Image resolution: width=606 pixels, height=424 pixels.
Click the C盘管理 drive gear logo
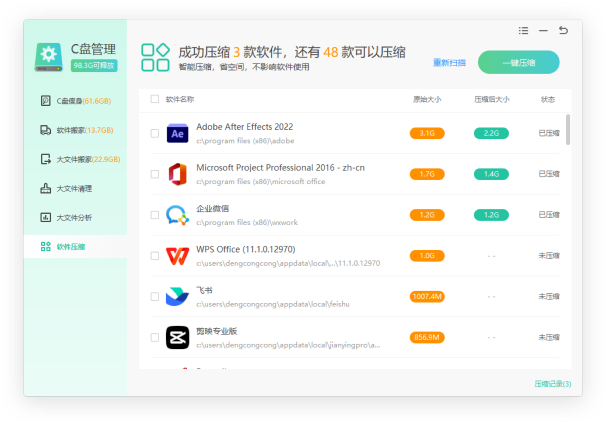pos(49,57)
